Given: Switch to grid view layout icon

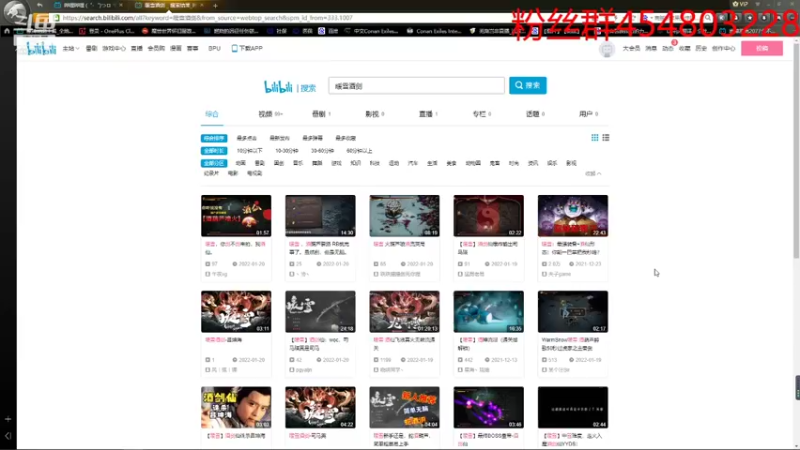Looking at the screenshot, I should 594,138.
